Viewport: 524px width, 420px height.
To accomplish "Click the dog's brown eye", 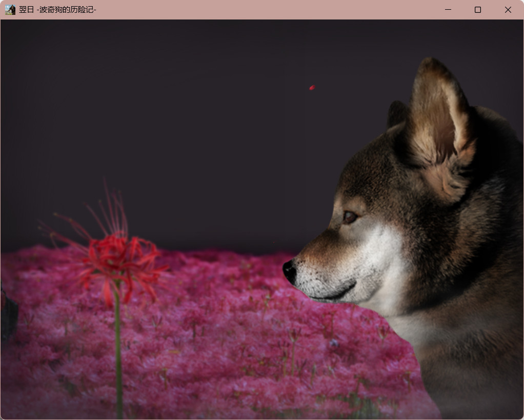I will point(350,217).
